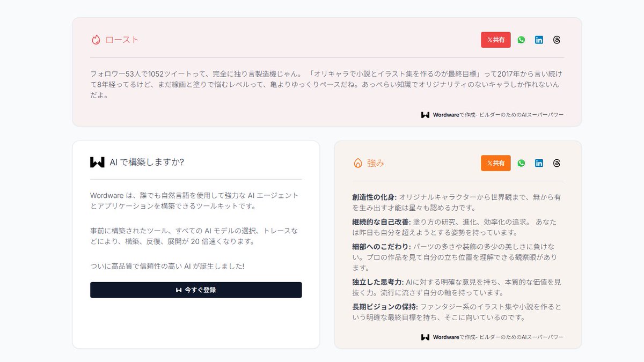Share roast card via WhatsApp icon
This screenshot has height=362, width=644.
(x=522, y=40)
